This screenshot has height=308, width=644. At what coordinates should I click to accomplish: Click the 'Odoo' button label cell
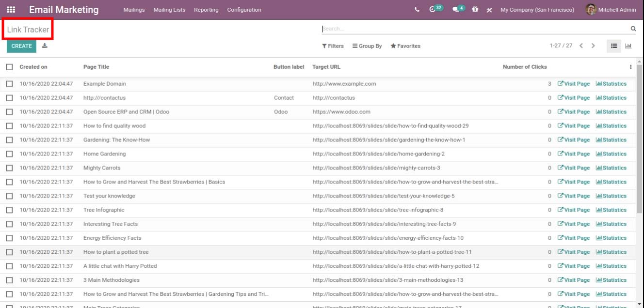pos(281,112)
